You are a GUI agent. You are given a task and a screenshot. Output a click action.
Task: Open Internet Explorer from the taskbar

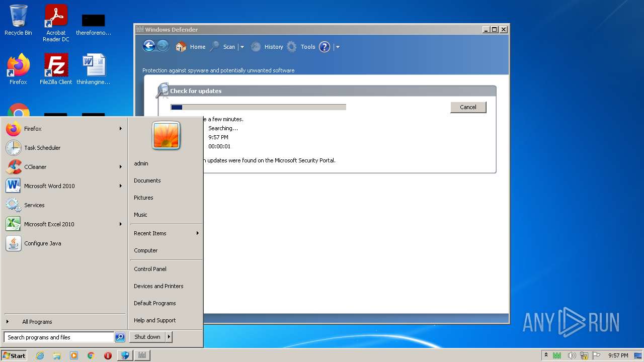40,355
